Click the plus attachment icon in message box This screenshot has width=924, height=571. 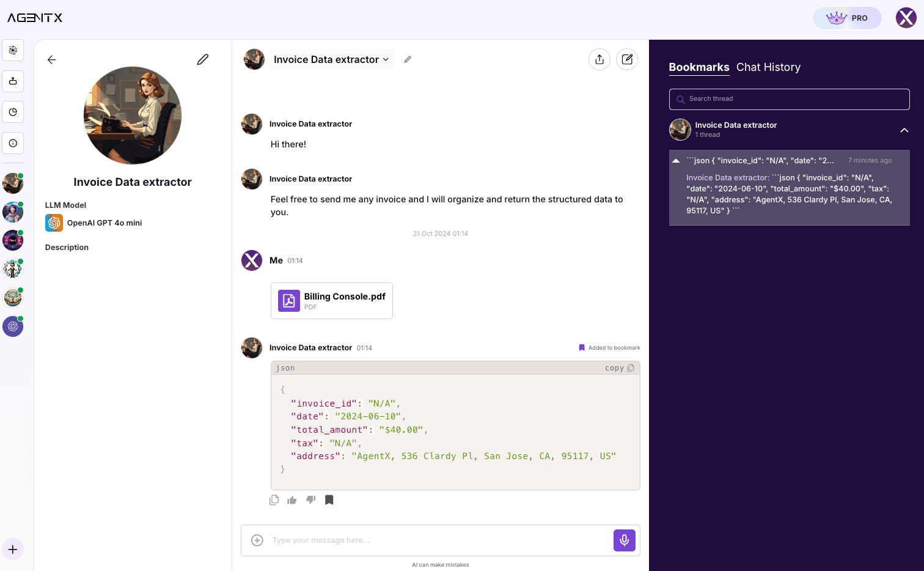[257, 540]
